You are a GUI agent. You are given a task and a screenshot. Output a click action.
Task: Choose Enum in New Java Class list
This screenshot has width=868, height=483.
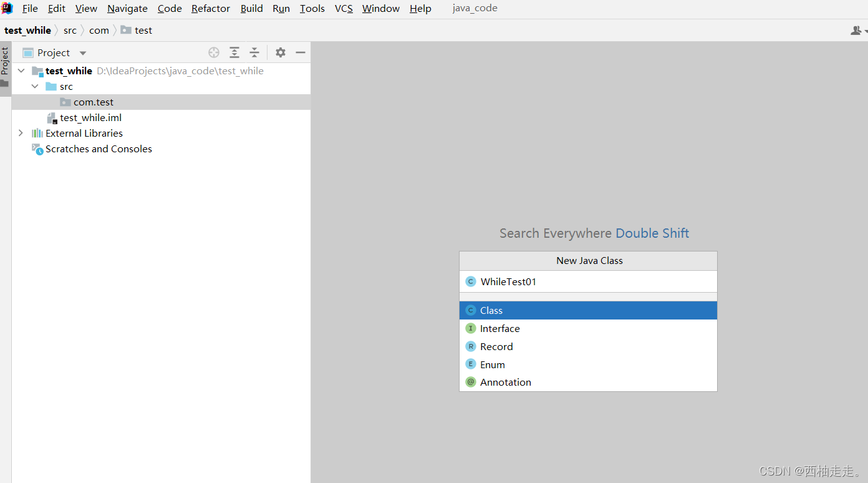pyautogui.click(x=588, y=364)
